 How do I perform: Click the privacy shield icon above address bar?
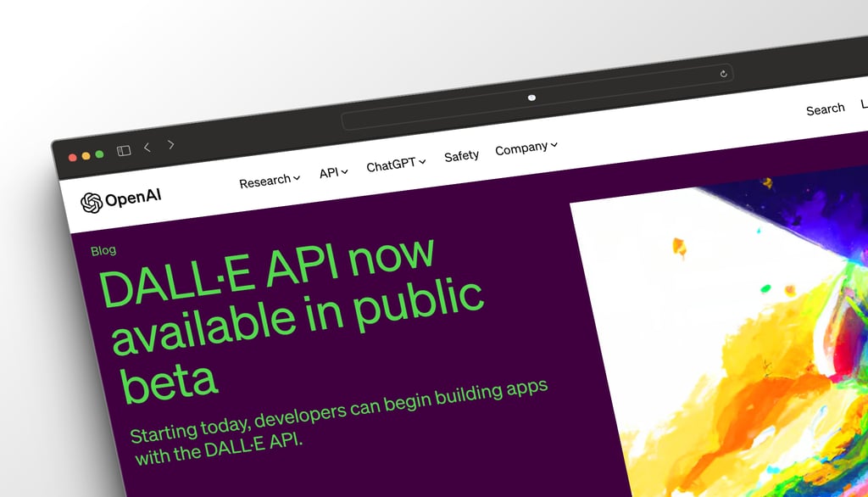tap(531, 98)
